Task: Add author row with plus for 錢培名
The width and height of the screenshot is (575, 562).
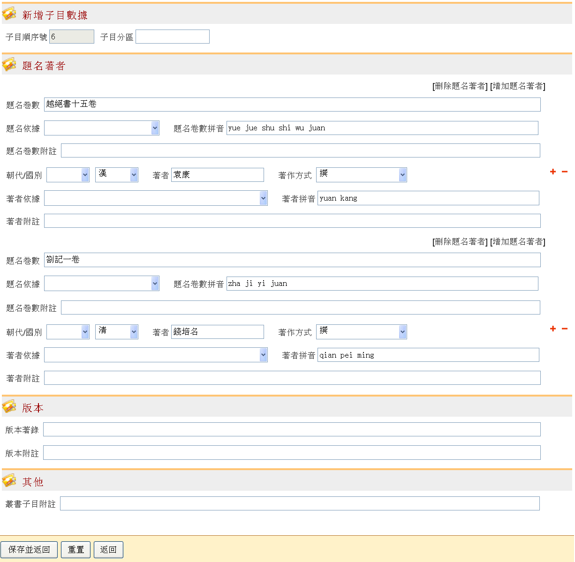Action: (553, 329)
